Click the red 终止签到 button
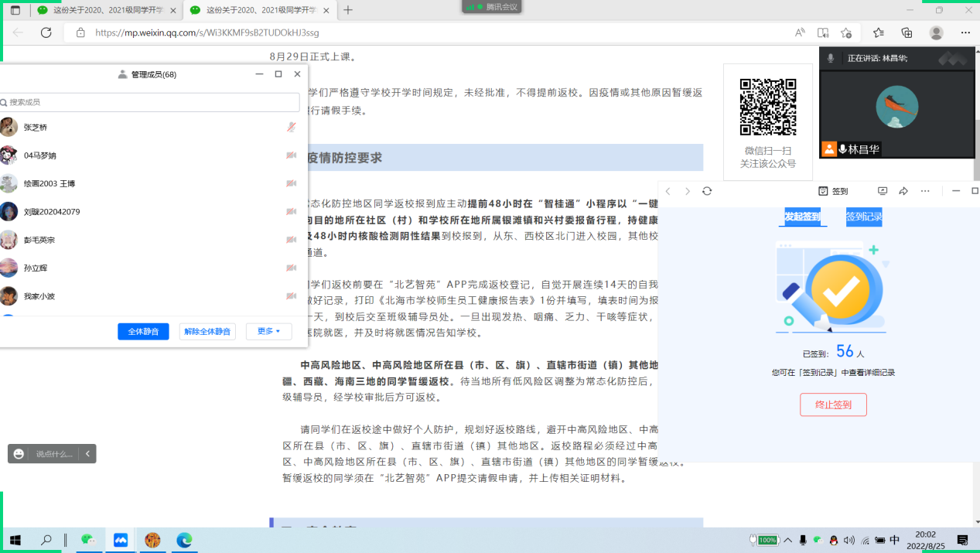This screenshot has width=980, height=553. [x=833, y=405]
